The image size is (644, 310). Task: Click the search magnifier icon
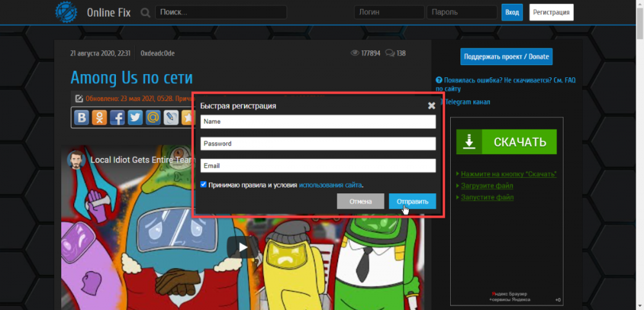click(x=146, y=12)
